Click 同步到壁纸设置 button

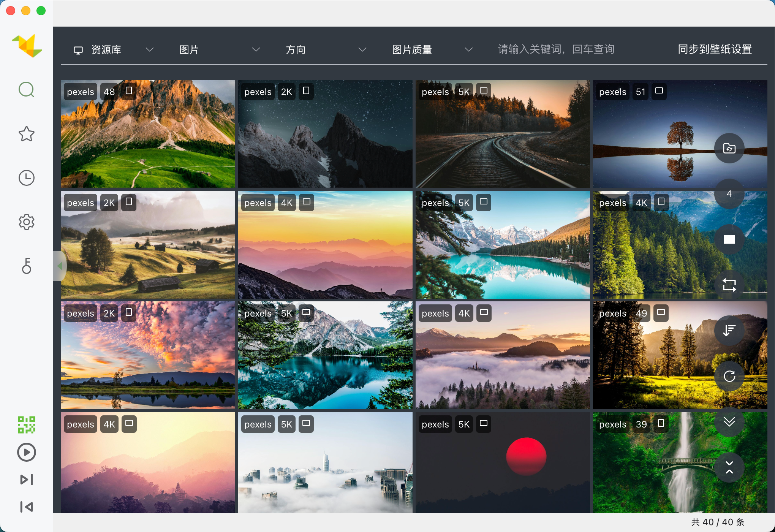[x=715, y=49]
